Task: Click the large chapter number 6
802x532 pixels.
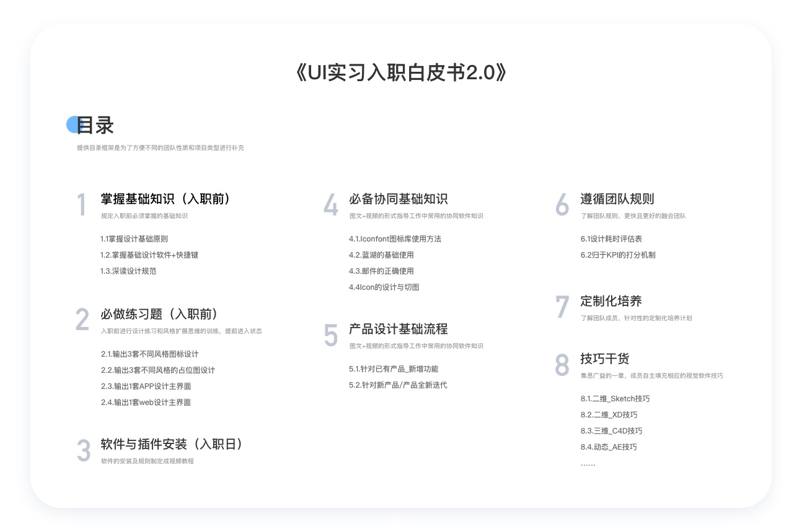Action: (x=562, y=206)
